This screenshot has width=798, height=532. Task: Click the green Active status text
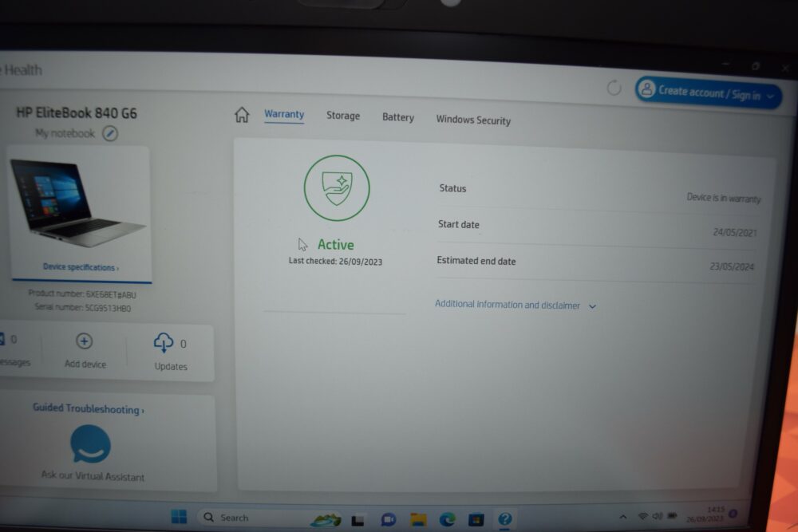tap(335, 245)
